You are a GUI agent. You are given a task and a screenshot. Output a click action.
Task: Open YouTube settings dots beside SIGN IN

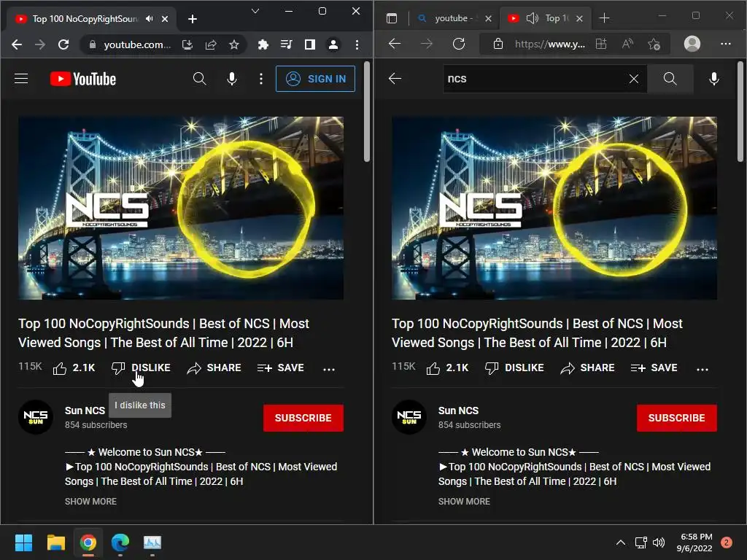coord(261,79)
